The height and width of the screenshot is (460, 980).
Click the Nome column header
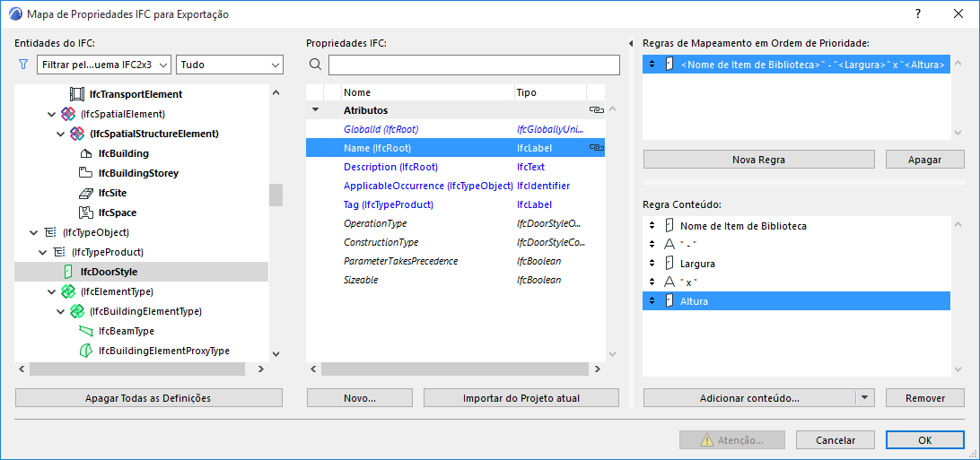[x=428, y=92]
